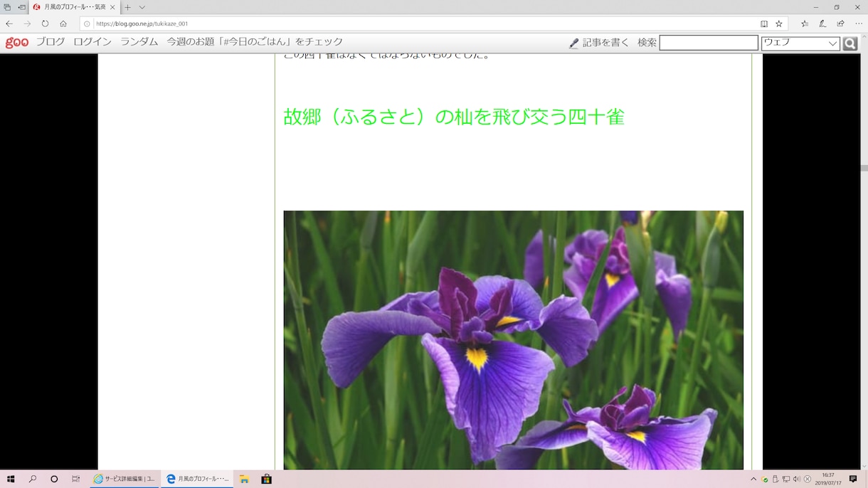Show site information icon in address bar
Screen dimensions: 868x488
click(87, 23)
